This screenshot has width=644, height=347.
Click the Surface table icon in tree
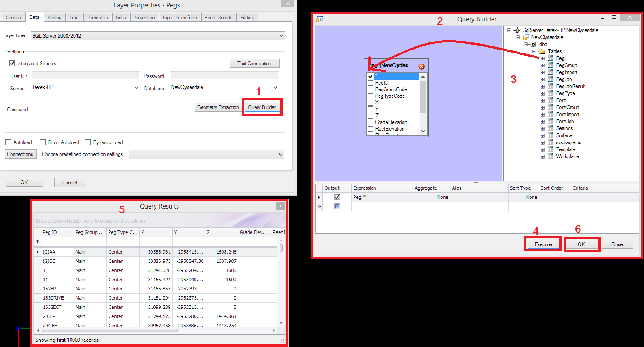tap(551, 135)
